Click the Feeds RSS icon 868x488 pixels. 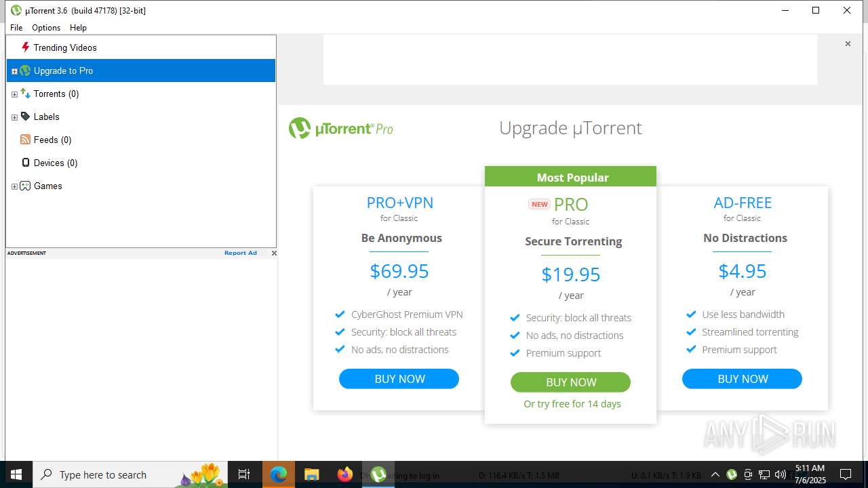click(x=25, y=140)
